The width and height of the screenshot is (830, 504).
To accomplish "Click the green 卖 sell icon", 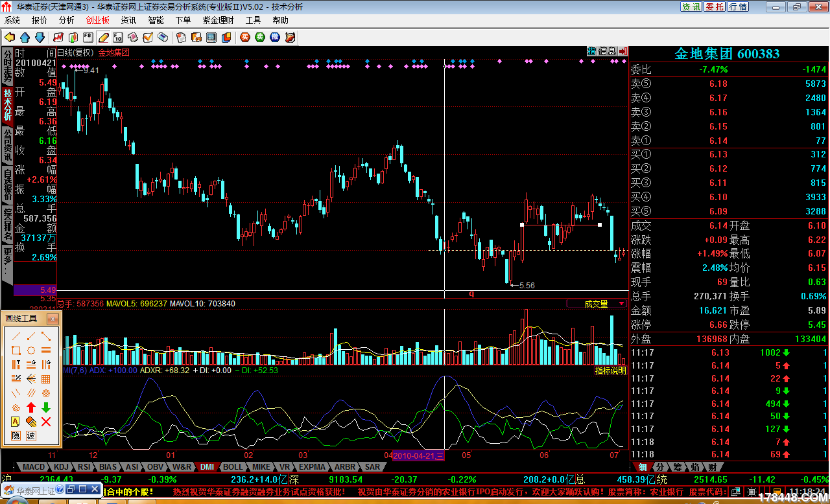I will point(259,37).
